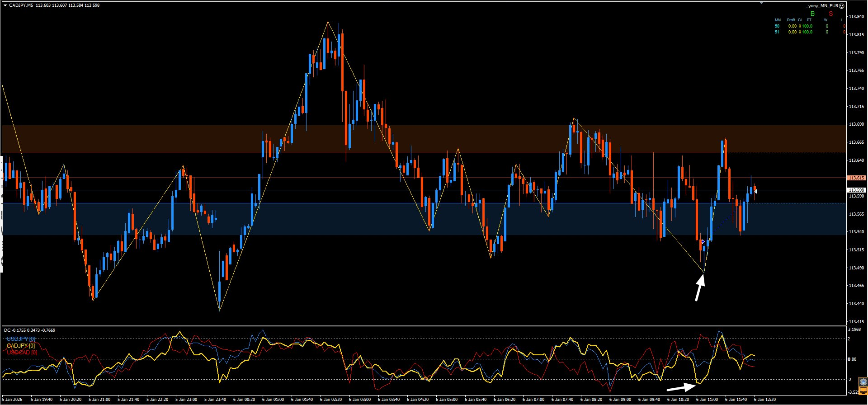Click the white 113.598 current price label
868x405 pixels.
click(x=856, y=190)
